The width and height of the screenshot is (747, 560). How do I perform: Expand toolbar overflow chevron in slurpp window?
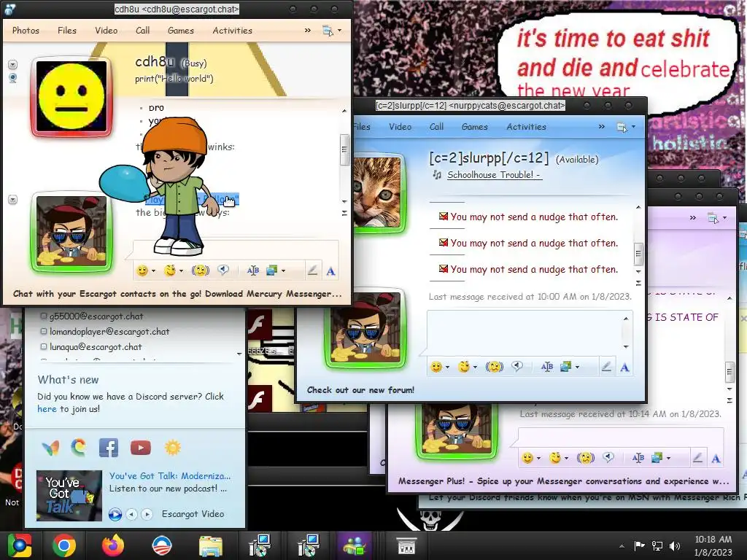tap(602, 127)
